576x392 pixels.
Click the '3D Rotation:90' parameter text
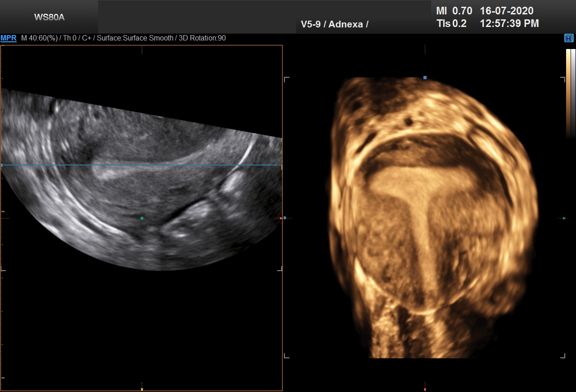(202, 38)
